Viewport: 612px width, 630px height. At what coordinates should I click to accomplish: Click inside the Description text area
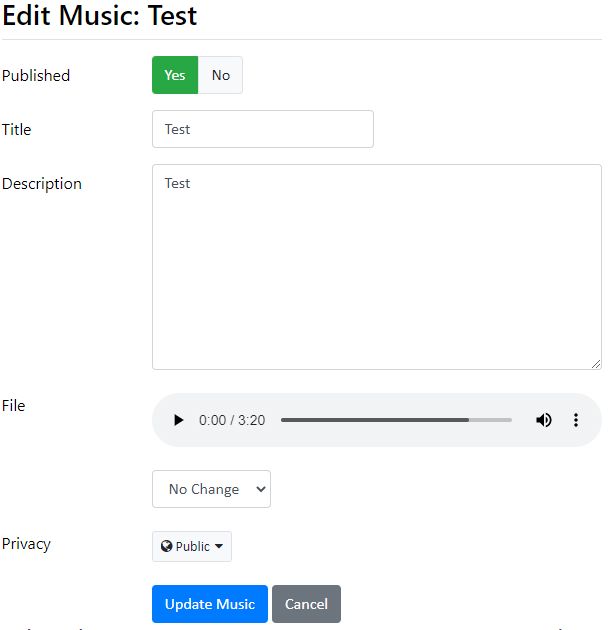(377, 267)
